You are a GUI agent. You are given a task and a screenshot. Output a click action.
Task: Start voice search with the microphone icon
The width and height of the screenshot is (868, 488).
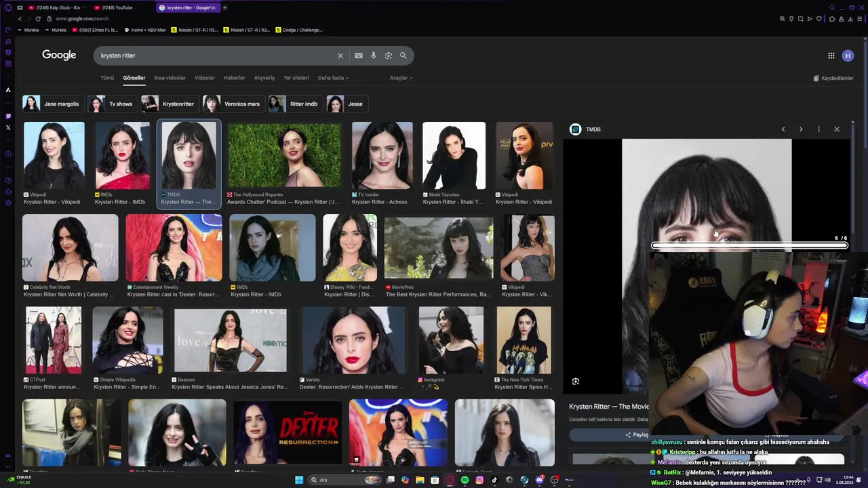(374, 56)
